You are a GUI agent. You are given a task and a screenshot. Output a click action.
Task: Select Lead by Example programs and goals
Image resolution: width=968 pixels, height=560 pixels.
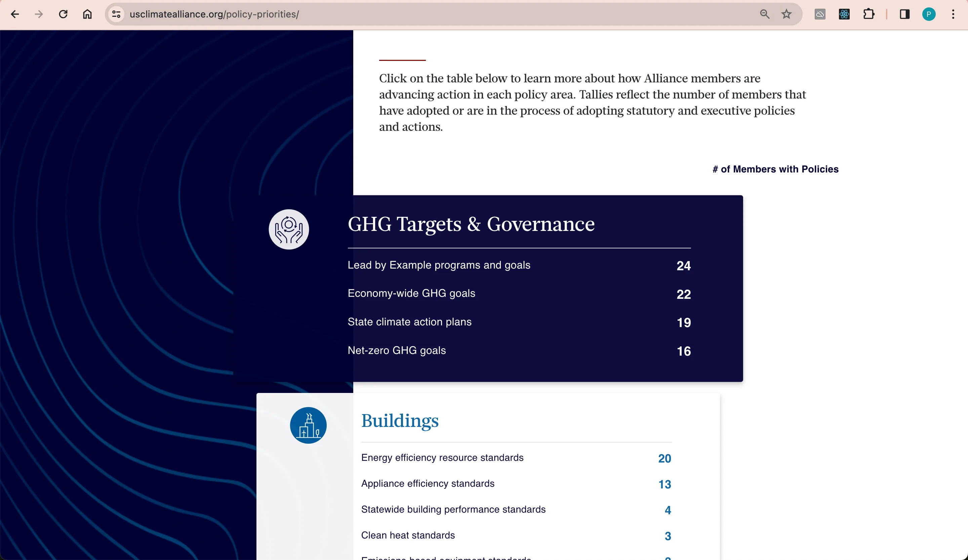519,265
